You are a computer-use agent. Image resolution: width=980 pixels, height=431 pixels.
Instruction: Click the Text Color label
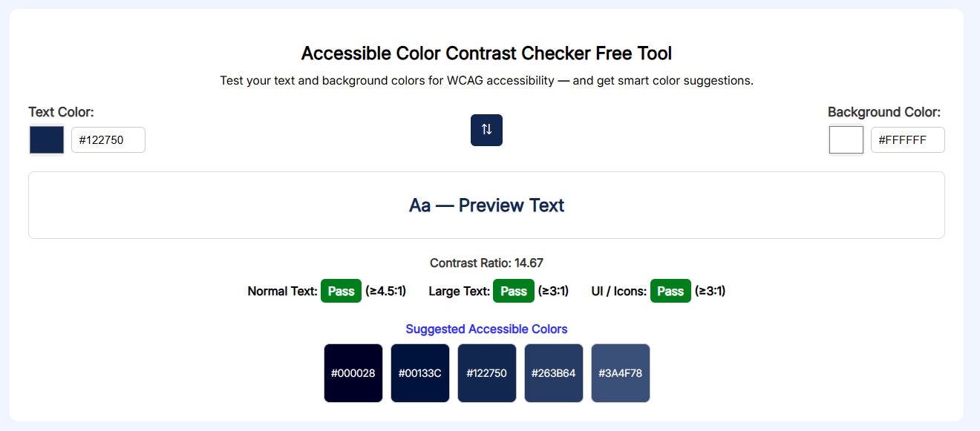click(x=61, y=112)
